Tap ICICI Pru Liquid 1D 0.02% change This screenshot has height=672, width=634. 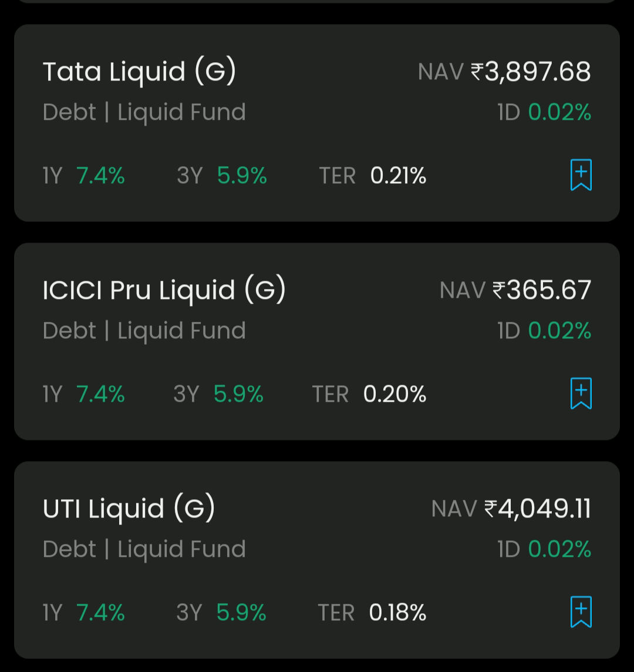(x=544, y=331)
